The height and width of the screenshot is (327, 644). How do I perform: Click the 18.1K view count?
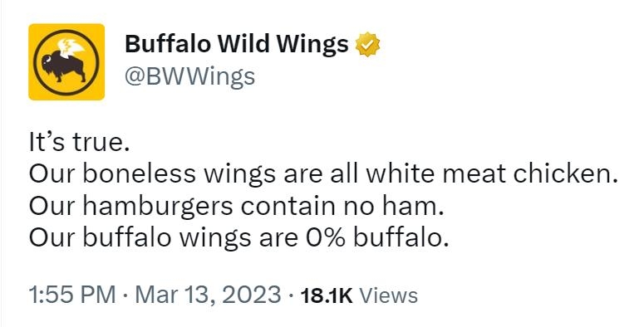[327, 295]
